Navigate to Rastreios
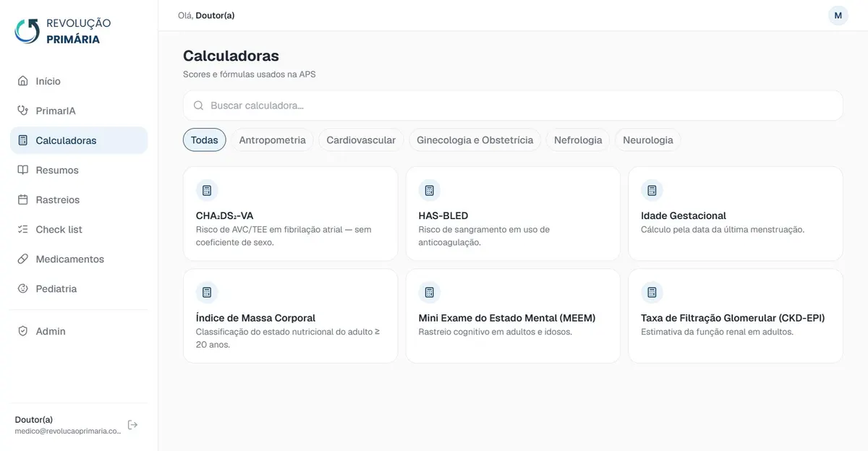This screenshot has width=868, height=451. (x=79, y=199)
